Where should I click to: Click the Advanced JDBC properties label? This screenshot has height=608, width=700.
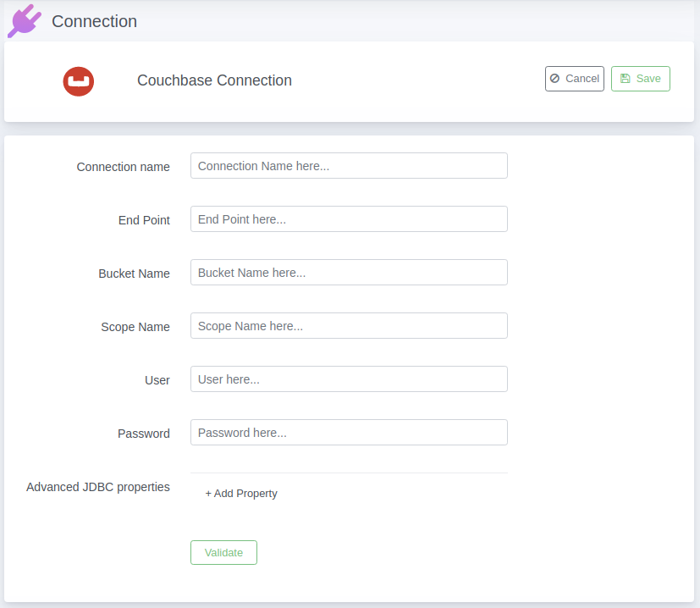coord(98,487)
